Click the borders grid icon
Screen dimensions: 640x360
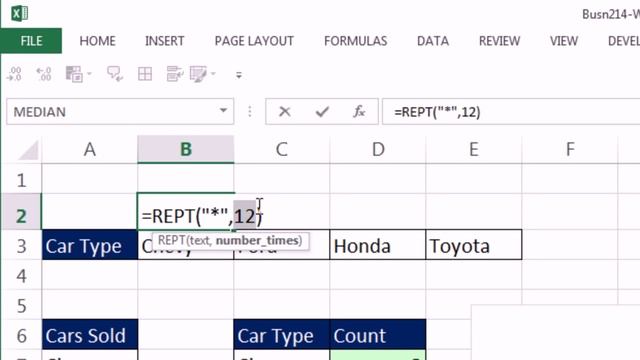[145, 74]
